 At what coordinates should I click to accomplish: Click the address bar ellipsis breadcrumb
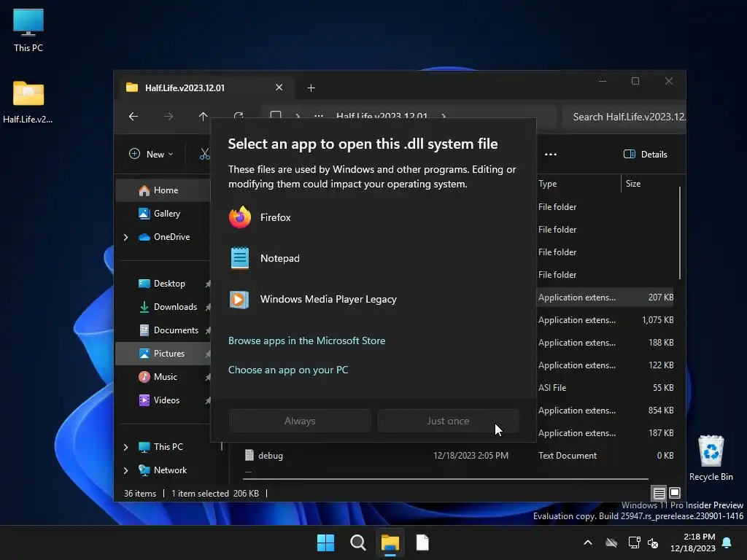click(x=319, y=116)
